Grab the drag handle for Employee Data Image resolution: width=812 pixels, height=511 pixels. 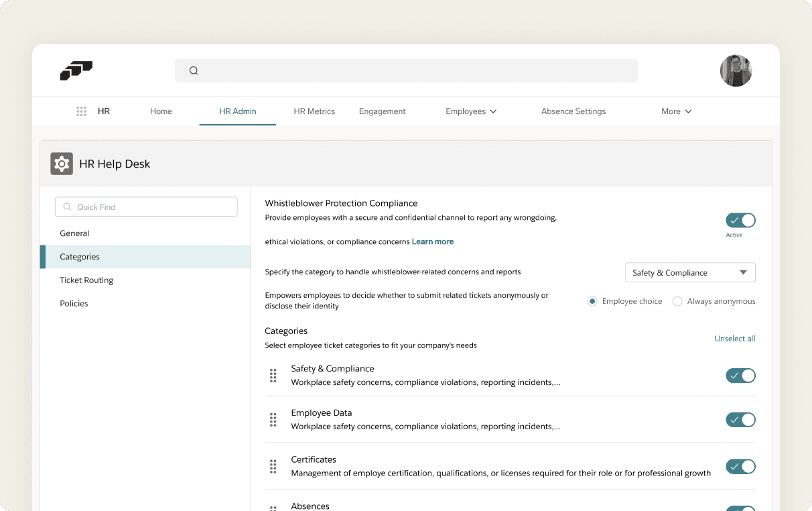tap(273, 420)
